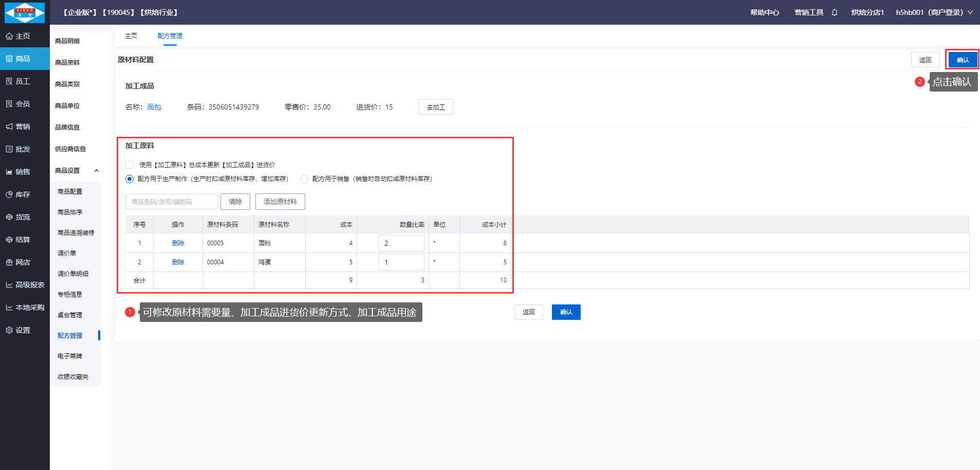Click the home icon in the sidebar
The width and height of the screenshot is (980, 470).
(x=9, y=36)
